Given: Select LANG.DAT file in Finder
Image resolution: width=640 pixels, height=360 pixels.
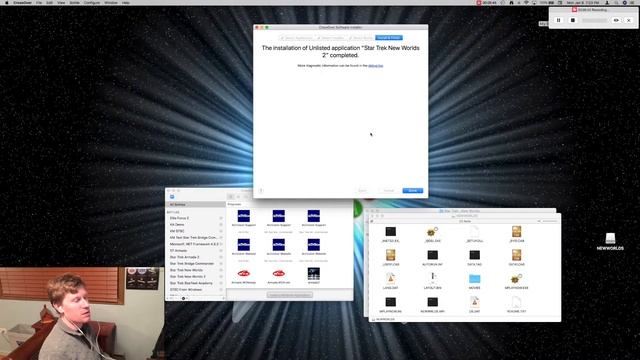Looking at the screenshot, I should (x=390, y=281).
